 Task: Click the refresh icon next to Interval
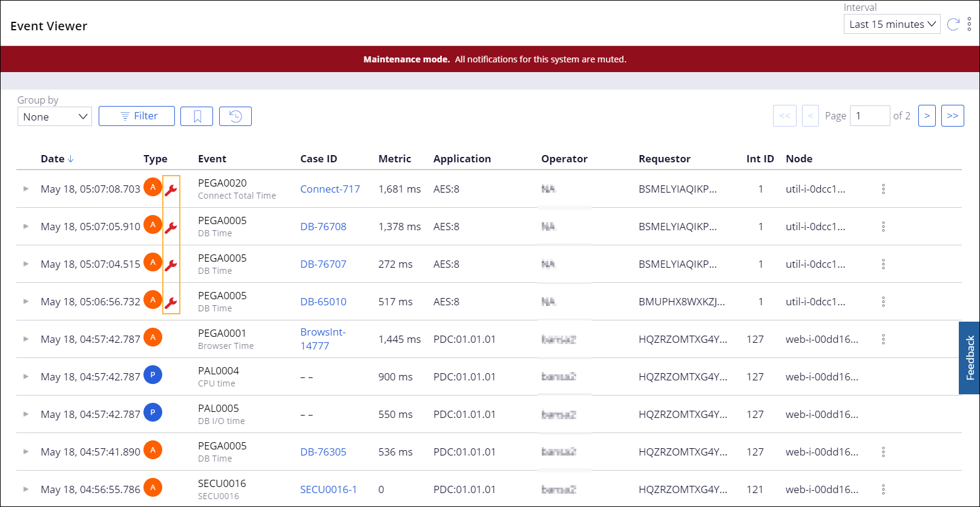(x=953, y=24)
